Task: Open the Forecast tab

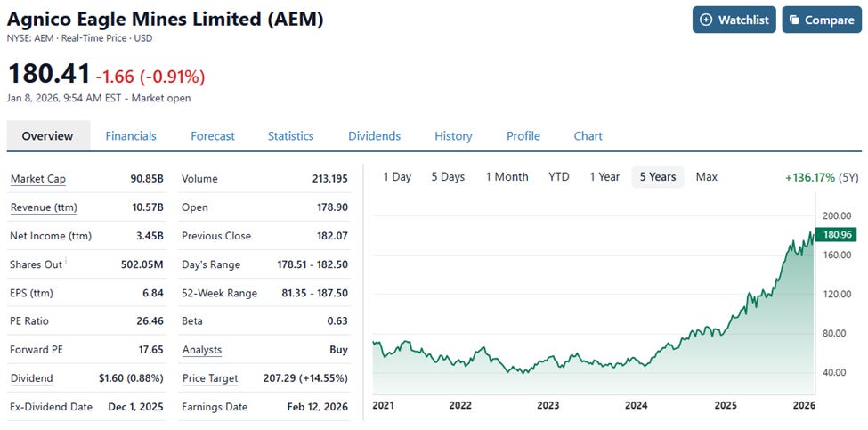Action: tap(213, 135)
